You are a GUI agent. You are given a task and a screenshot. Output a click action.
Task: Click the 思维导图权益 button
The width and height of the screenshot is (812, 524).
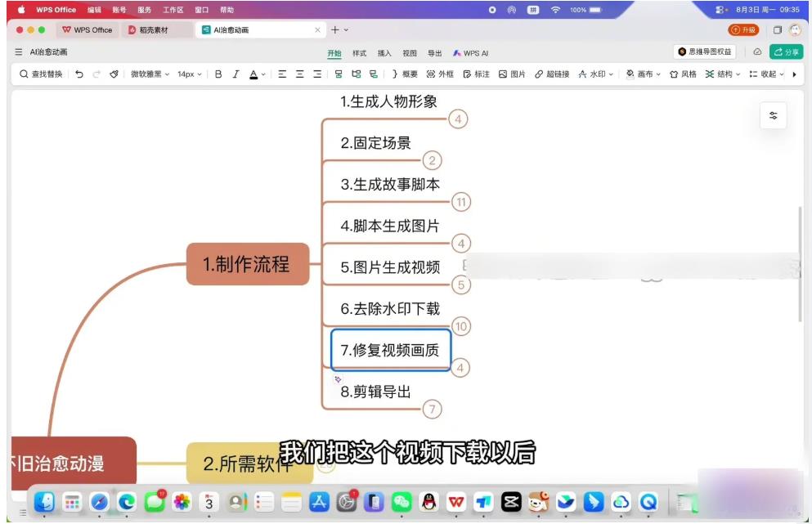coord(705,52)
